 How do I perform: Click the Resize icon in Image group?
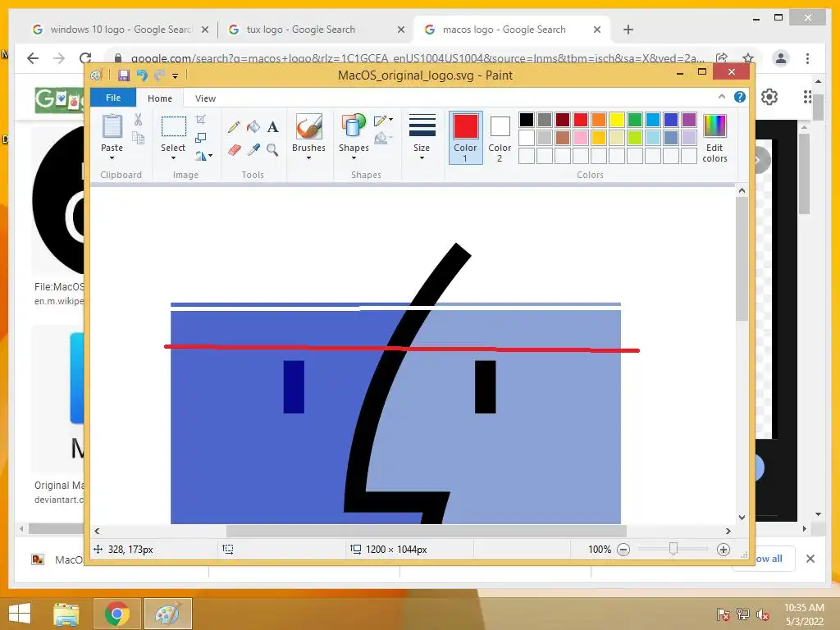201,138
